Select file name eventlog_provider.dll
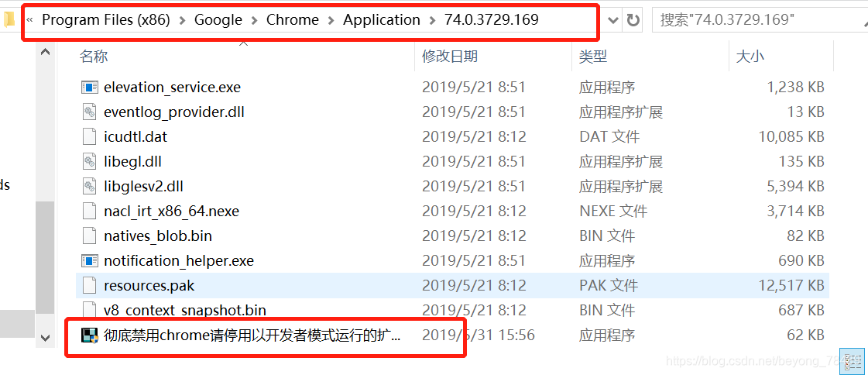Image resolution: width=868 pixels, height=375 pixels. [173, 112]
